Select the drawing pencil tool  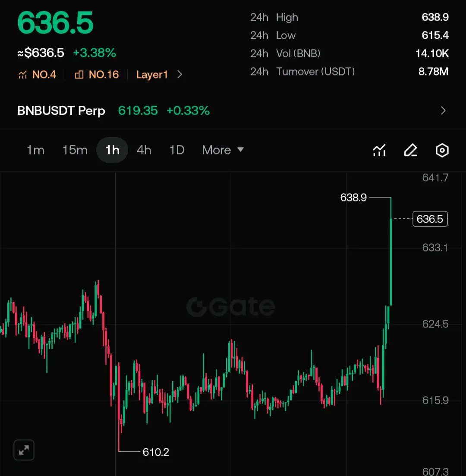tap(411, 150)
